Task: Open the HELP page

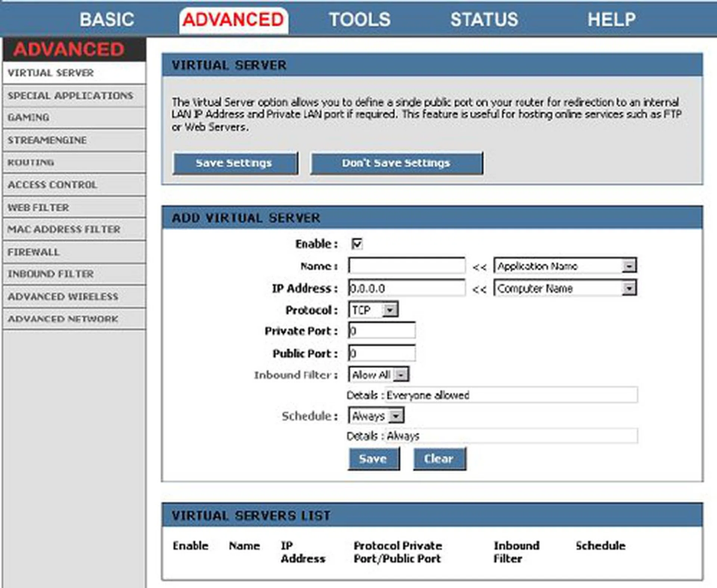Action: [611, 19]
